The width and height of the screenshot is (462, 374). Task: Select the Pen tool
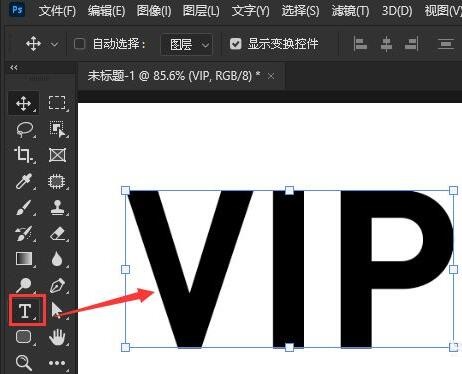[x=57, y=285]
